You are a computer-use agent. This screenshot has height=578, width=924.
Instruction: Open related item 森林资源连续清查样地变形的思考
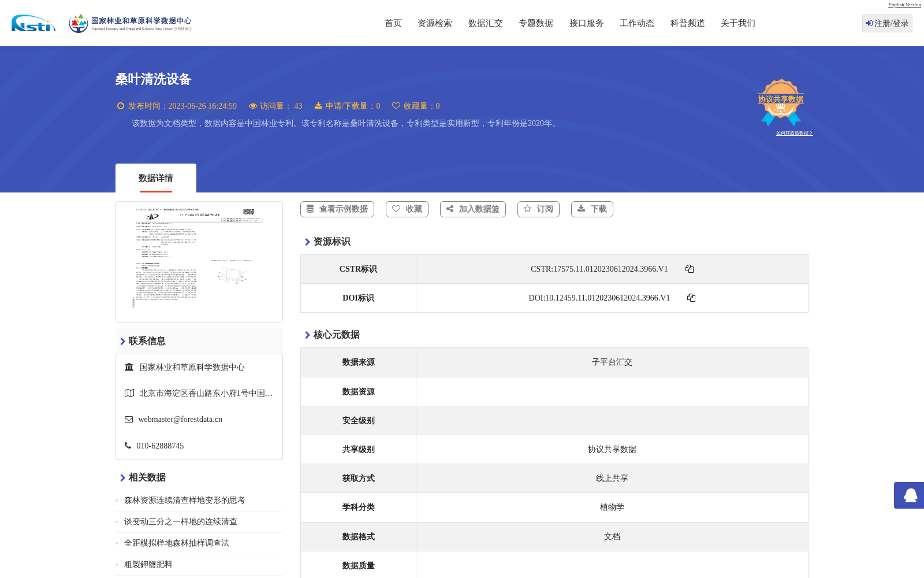tap(185, 501)
